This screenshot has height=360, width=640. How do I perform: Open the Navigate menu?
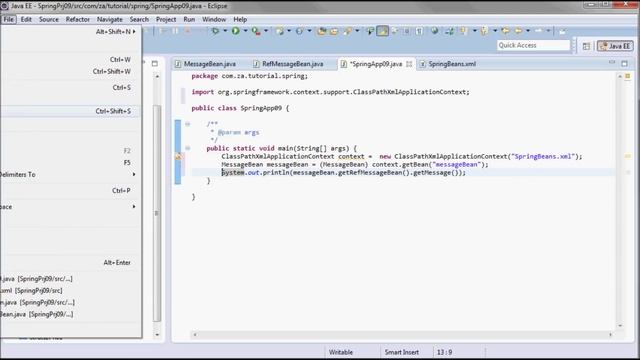pos(109,19)
